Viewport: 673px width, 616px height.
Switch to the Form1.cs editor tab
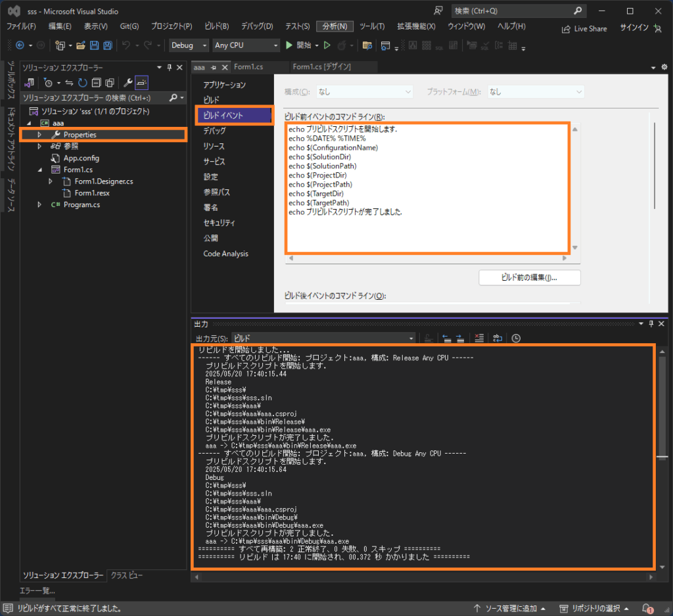248,67
